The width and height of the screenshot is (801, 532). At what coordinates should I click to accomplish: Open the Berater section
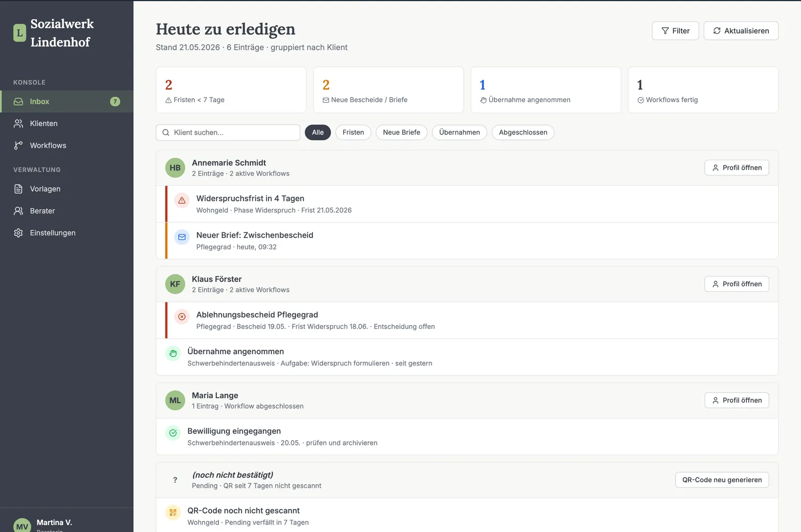tap(67, 211)
